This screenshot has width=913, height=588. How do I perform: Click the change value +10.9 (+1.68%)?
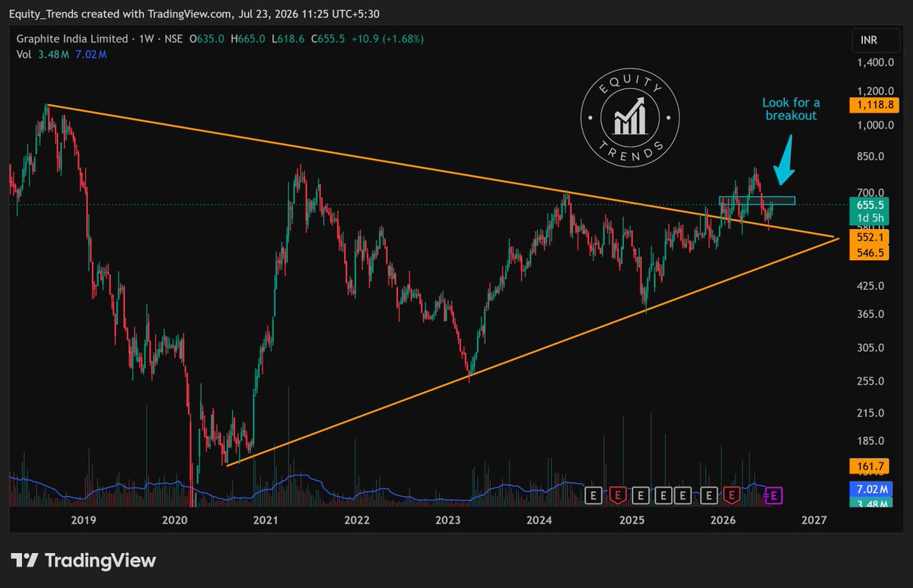tap(387, 39)
